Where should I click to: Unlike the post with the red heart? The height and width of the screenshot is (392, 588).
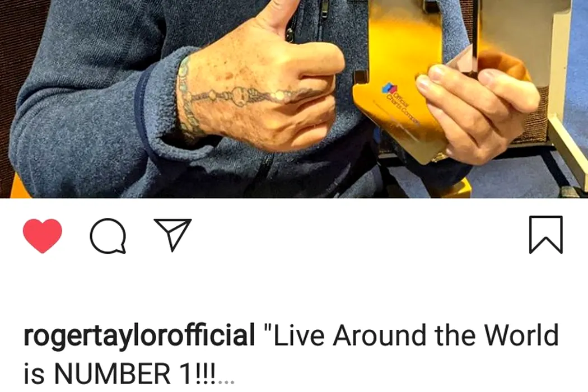pos(43,236)
